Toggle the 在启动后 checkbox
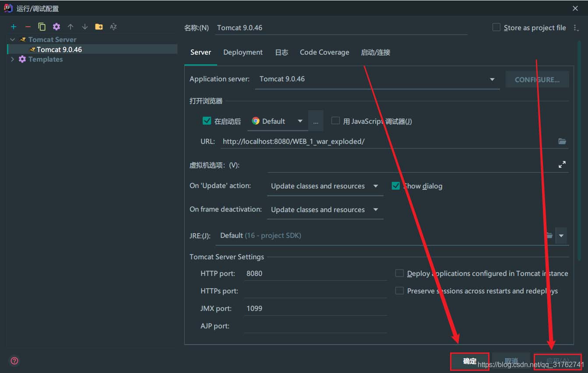The image size is (588, 373). click(207, 121)
